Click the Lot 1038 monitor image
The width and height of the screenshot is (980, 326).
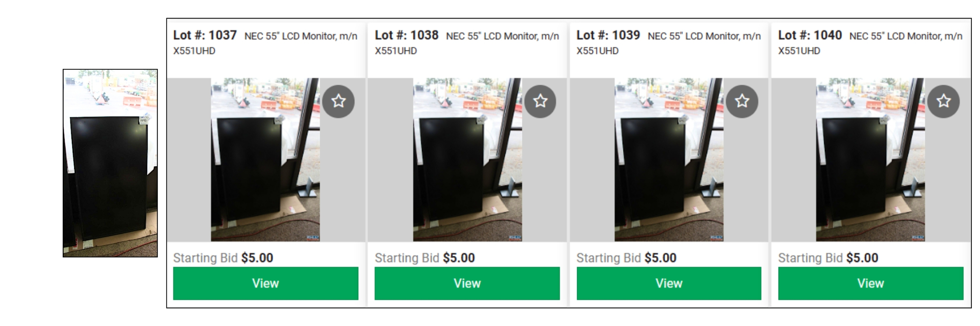468,160
